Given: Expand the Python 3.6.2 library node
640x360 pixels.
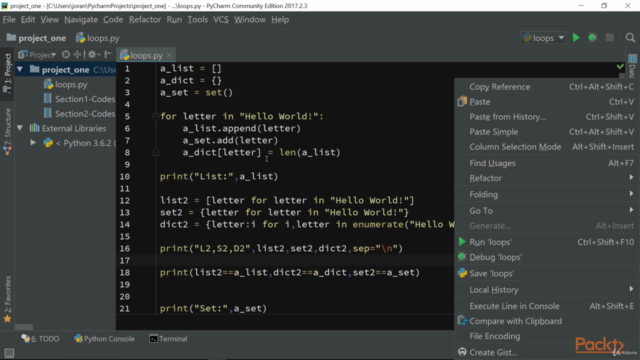Looking at the screenshot, I should 33,143.
